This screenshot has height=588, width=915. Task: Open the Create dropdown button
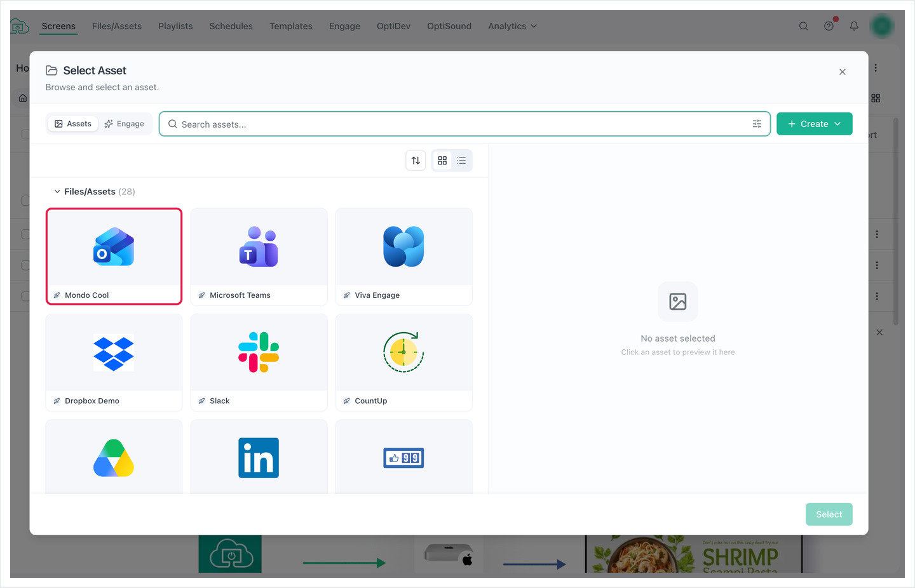tap(814, 124)
